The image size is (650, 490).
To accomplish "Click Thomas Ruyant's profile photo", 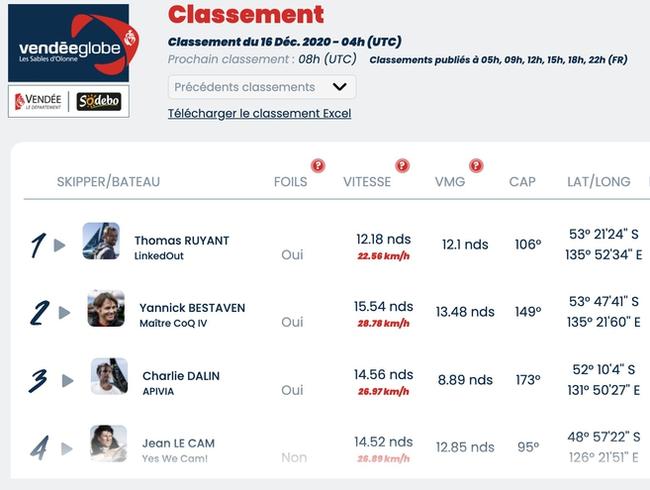I will 101,241.
